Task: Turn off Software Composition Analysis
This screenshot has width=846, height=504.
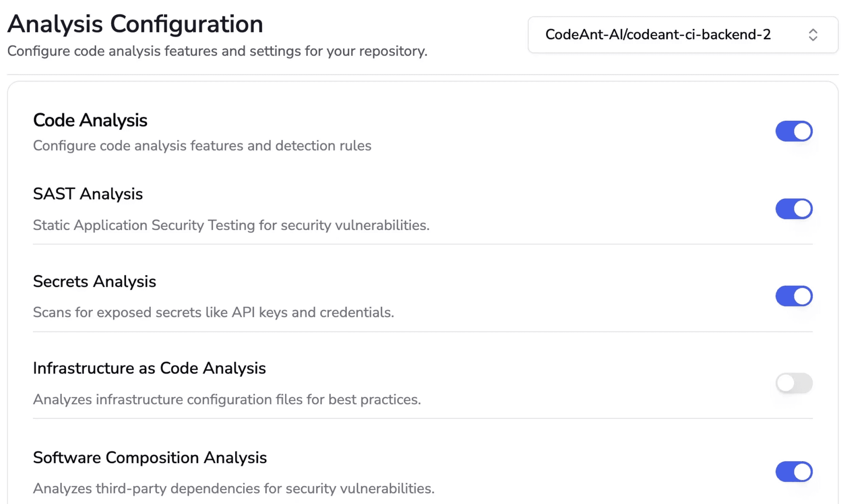Action: point(794,471)
